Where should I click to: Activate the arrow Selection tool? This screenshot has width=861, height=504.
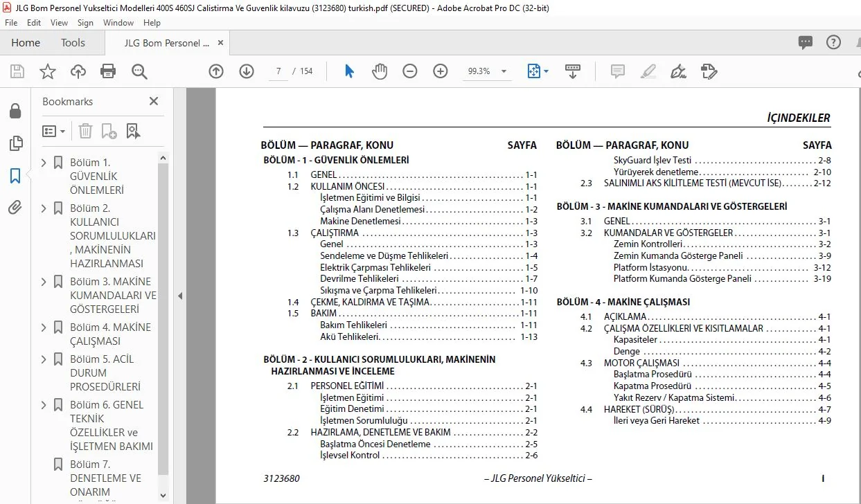click(350, 71)
